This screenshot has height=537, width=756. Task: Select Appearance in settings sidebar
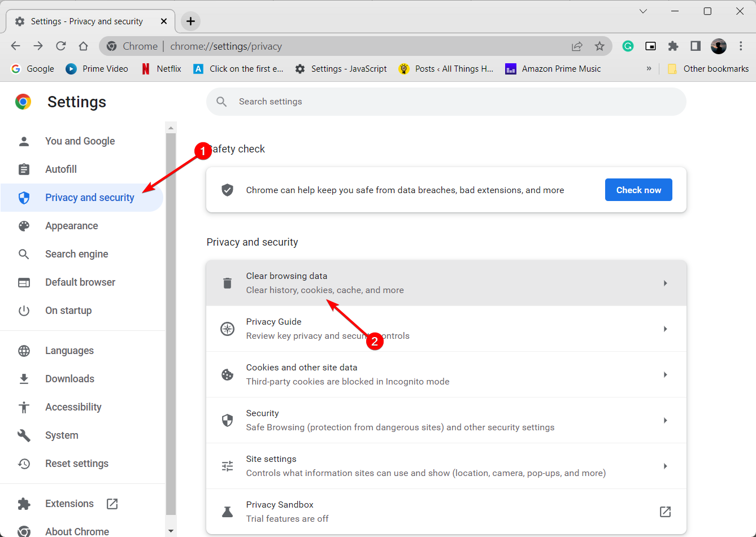[72, 226]
